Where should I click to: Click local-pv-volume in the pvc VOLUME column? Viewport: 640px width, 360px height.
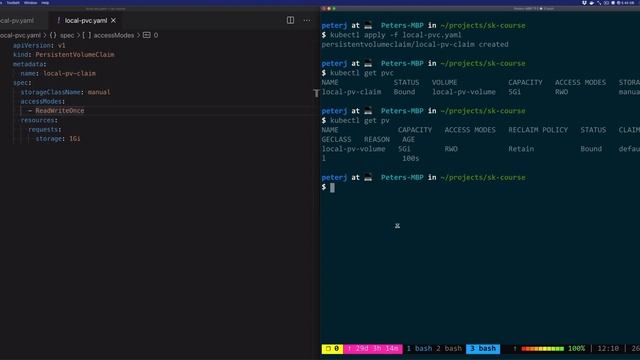coord(464,92)
